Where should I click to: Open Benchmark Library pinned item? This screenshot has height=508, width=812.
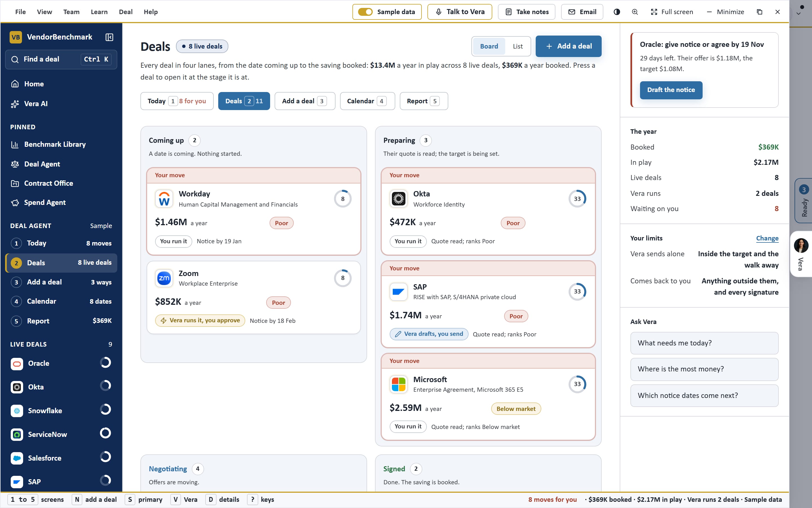[61, 144]
